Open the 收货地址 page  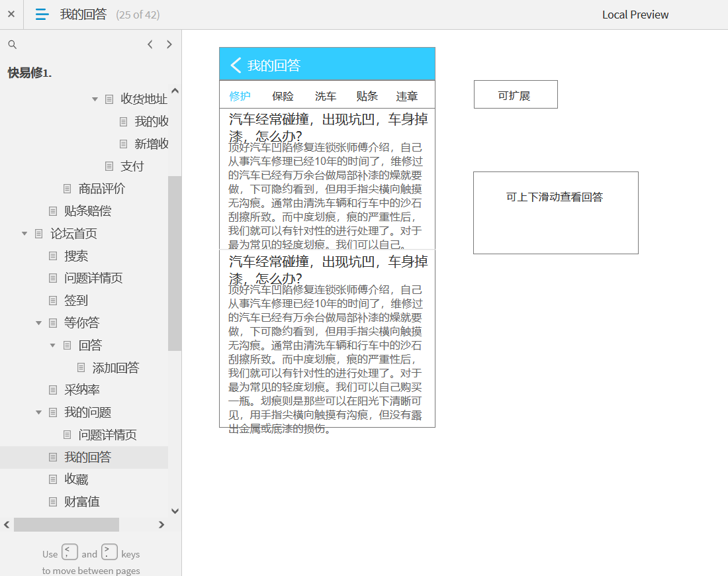click(x=144, y=99)
